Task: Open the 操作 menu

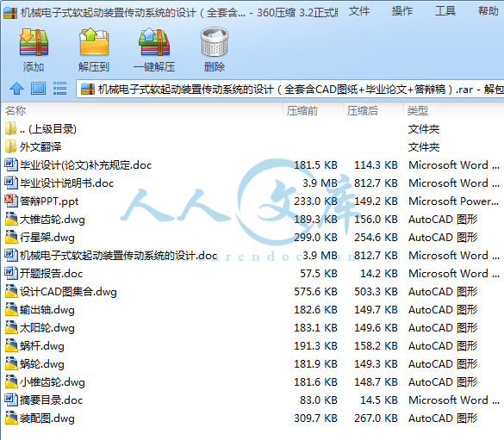Action: point(402,11)
